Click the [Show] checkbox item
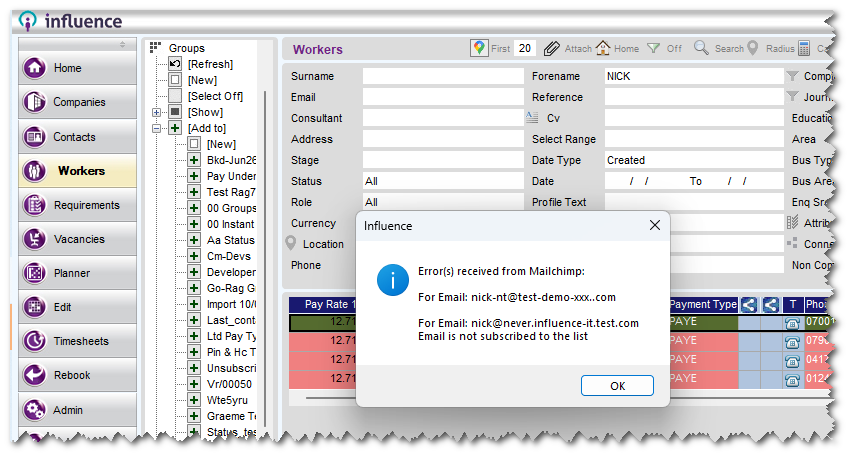 175,112
